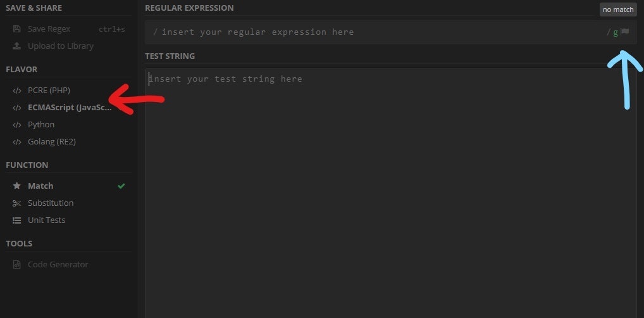Click inside the test string text area
Image resolution: width=644 pixels, height=318 pixels.
[390, 190]
